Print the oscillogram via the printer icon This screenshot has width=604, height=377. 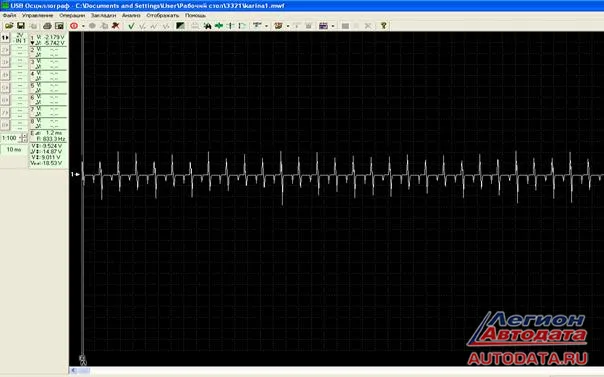[47, 26]
